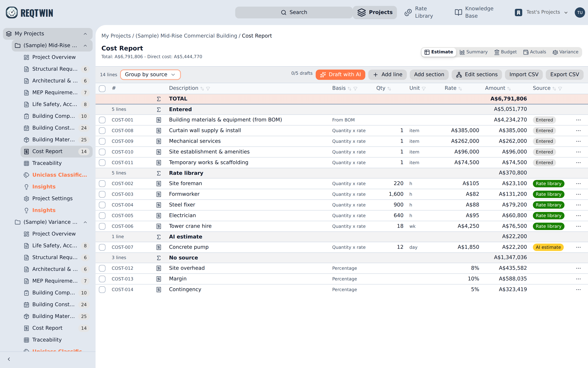Screen dimensions: 588x368
Task: Open the My Projects breadcrumb link
Action: click(x=116, y=36)
